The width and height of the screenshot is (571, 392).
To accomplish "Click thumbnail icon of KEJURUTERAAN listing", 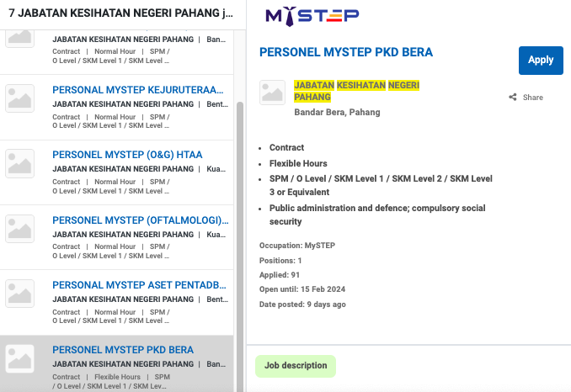I will pyautogui.click(x=20, y=98).
